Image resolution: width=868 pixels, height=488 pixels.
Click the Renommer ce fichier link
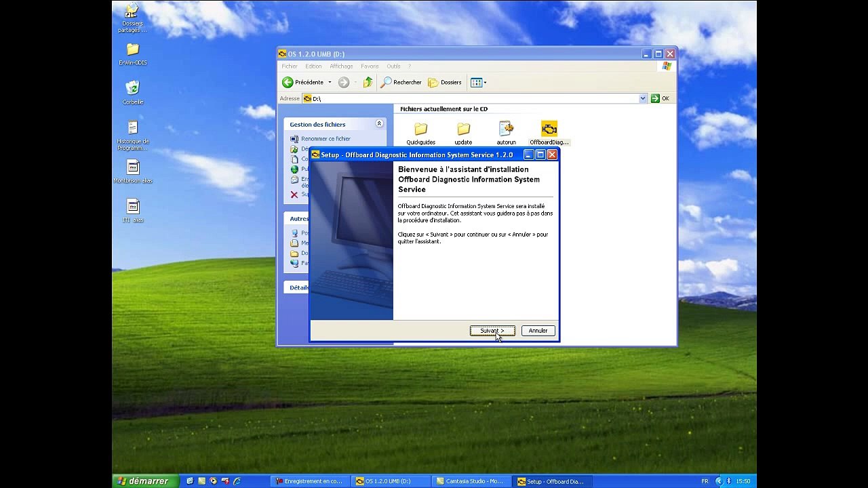[x=325, y=139]
